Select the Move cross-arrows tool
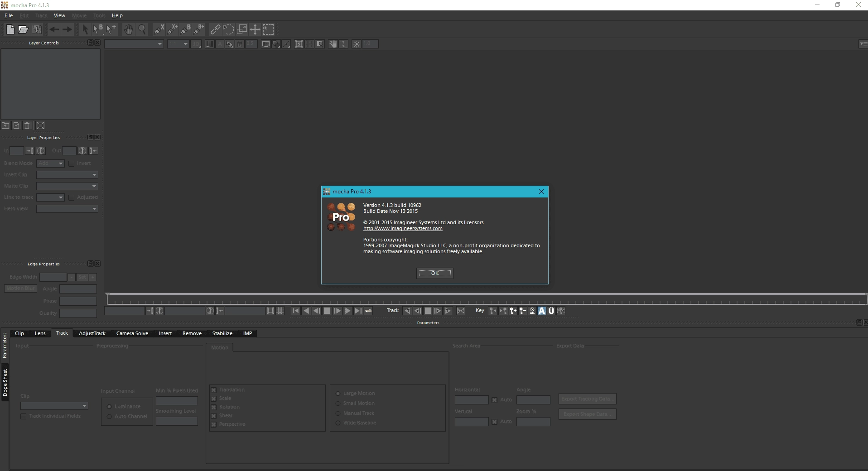The image size is (868, 471). coord(255,29)
